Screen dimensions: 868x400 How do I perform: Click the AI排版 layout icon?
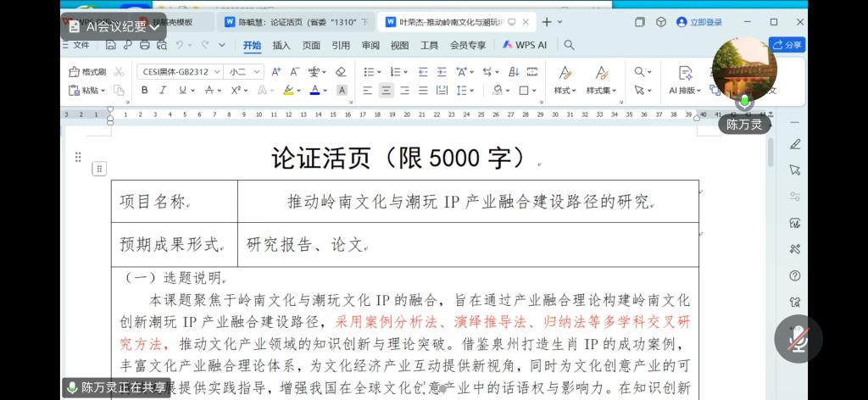click(x=685, y=80)
